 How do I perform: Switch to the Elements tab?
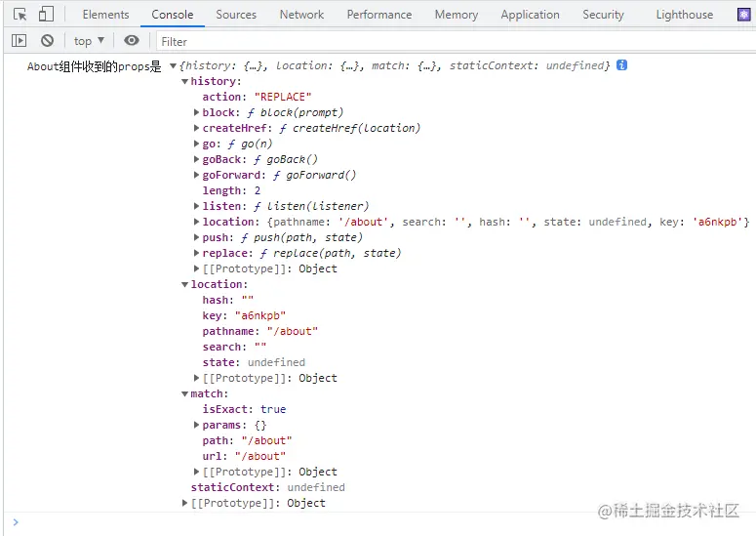[105, 15]
